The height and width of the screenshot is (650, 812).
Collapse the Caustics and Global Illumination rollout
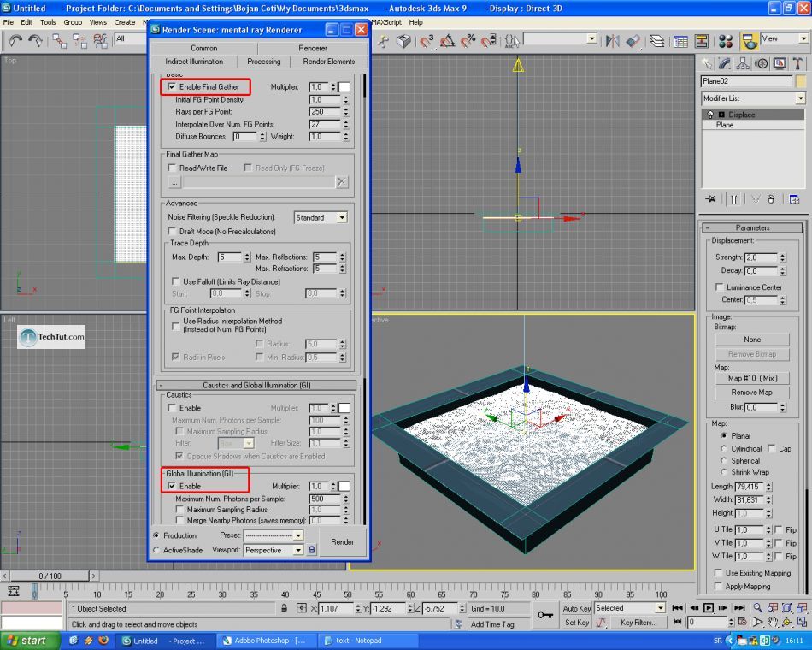pos(256,385)
